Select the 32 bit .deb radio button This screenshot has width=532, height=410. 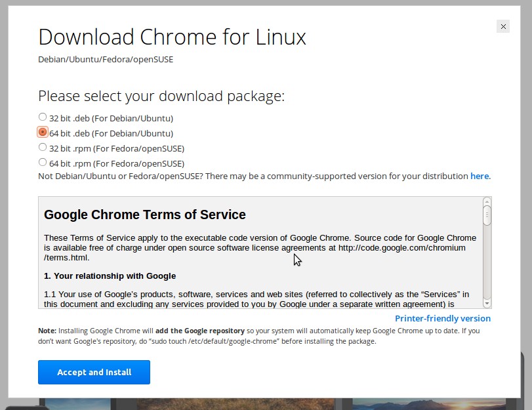click(43, 117)
